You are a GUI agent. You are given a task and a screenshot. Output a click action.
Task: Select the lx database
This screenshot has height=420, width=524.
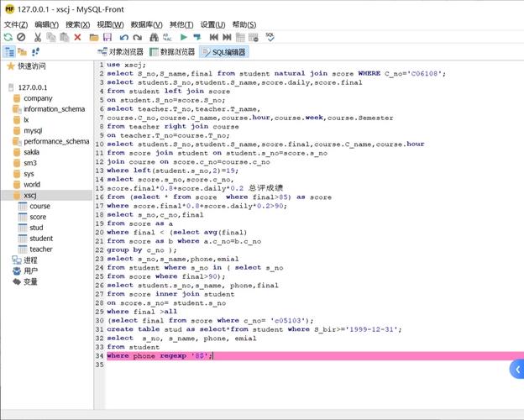(x=26, y=120)
